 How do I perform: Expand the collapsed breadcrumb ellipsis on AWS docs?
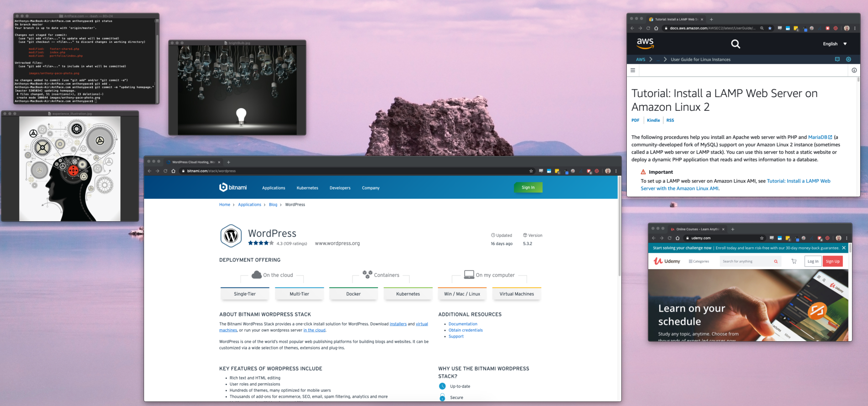[658, 59]
